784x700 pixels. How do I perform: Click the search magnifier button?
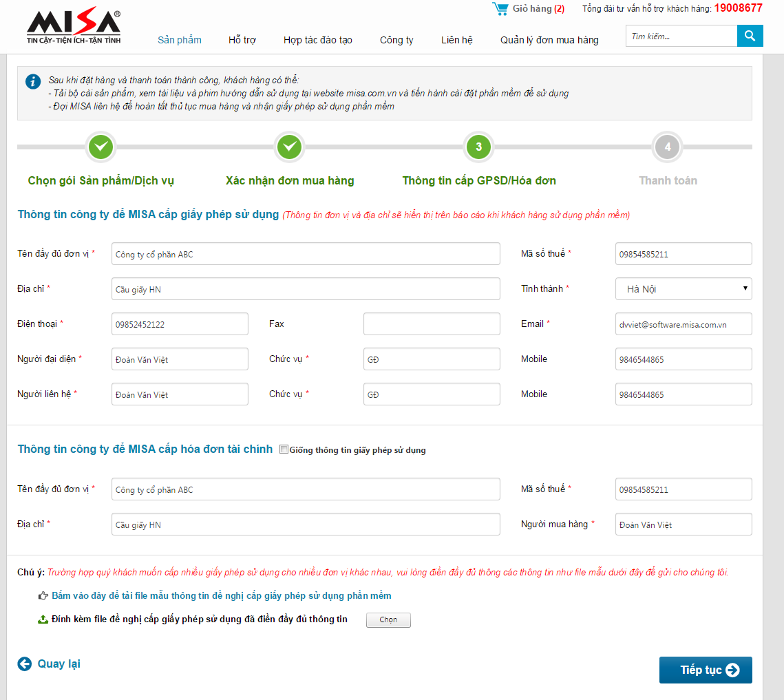tap(750, 36)
